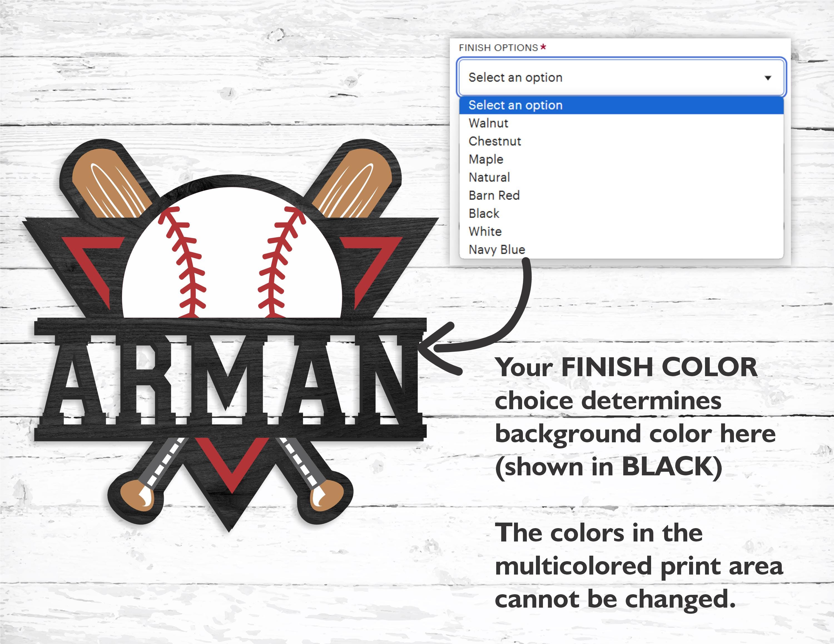
Task: Choose Chestnut from the finish list
Action: (621, 141)
